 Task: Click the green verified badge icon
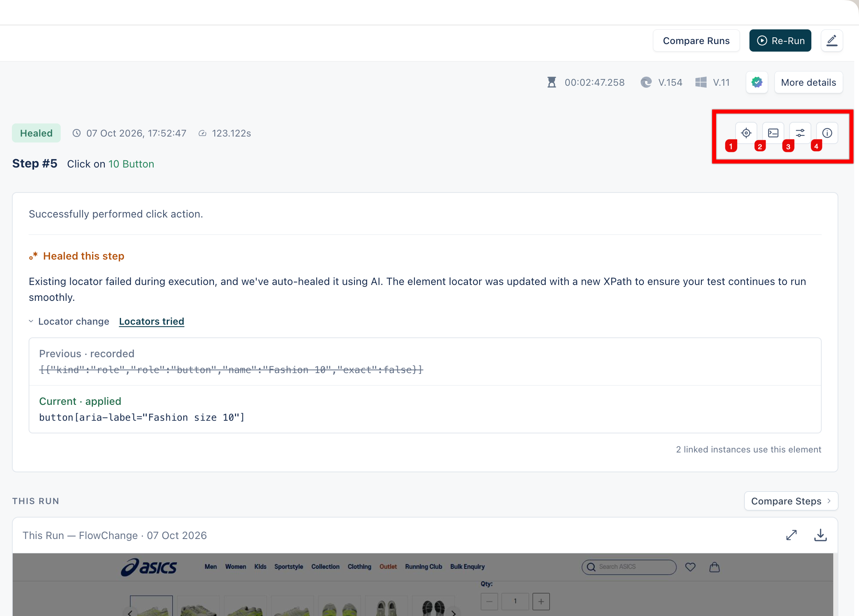click(x=757, y=82)
